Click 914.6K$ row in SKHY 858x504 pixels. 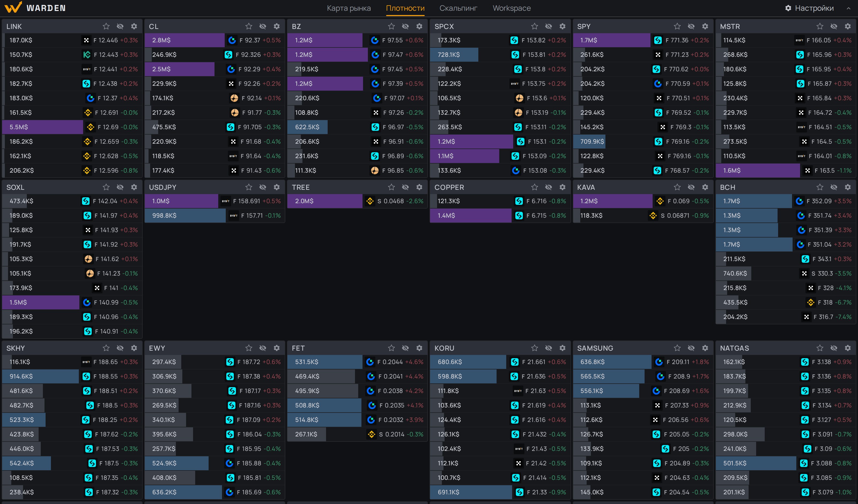(72, 376)
